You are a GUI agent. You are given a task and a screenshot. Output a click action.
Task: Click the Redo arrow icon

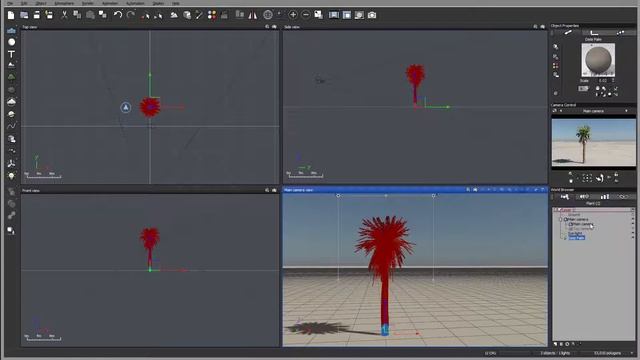pyautogui.click(x=131, y=15)
